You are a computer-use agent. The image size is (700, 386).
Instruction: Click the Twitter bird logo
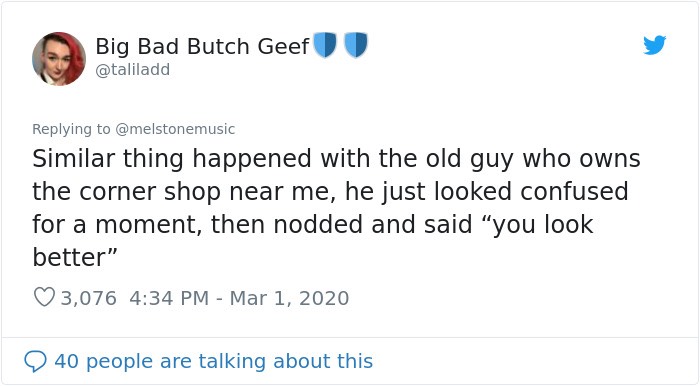tap(654, 45)
